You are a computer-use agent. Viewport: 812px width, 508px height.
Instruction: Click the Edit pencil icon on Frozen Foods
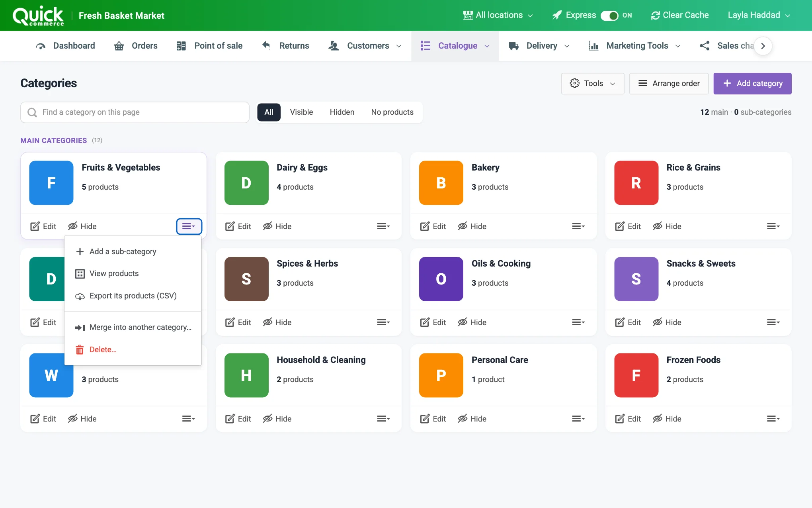coord(620,419)
